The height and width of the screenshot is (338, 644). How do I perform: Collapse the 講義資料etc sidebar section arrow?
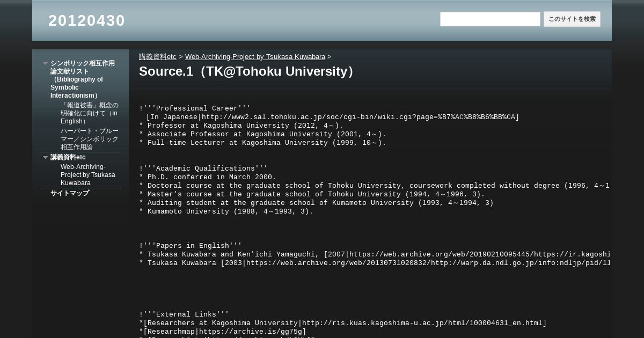46,157
